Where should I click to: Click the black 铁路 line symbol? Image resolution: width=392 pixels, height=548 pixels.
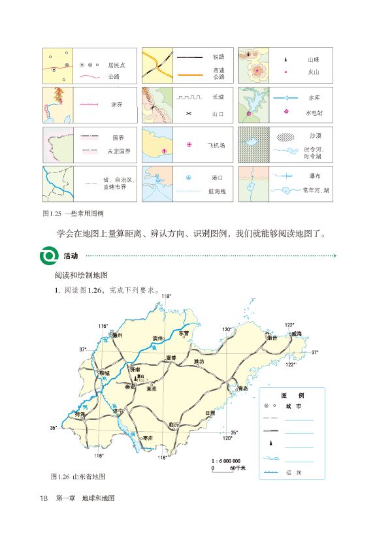[189, 57]
